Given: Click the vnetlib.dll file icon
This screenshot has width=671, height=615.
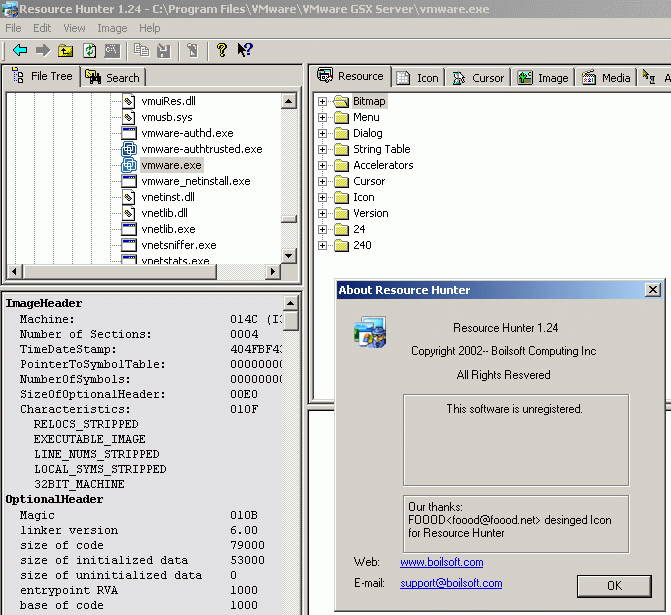Looking at the screenshot, I should tap(128, 213).
